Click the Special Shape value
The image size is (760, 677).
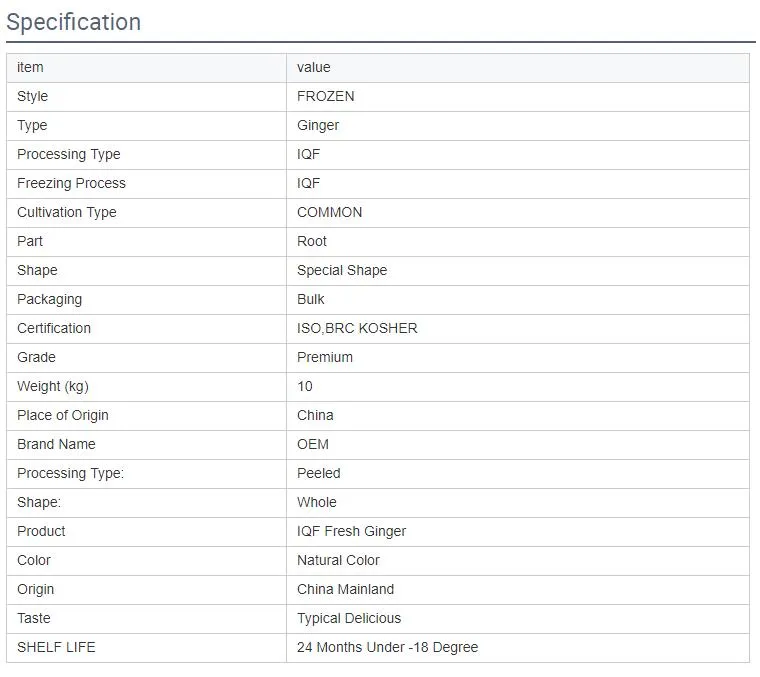[x=342, y=270]
